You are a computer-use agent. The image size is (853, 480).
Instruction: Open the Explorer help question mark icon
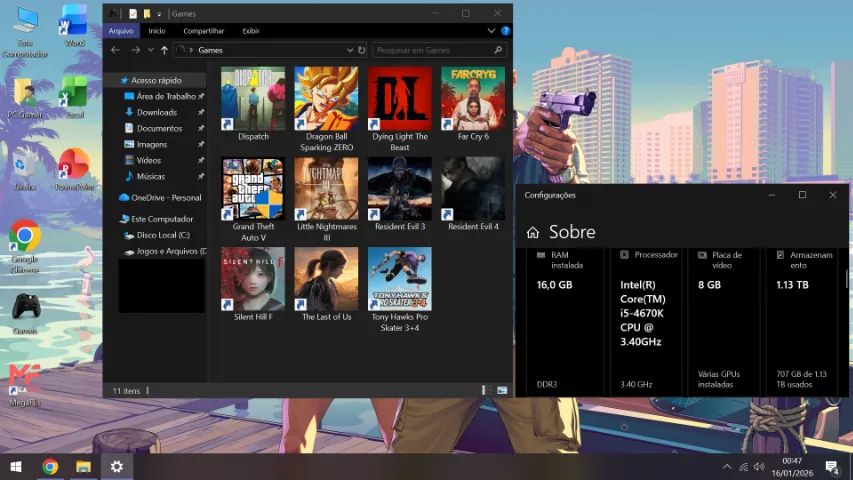pyautogui.click(x=505, y=31)
